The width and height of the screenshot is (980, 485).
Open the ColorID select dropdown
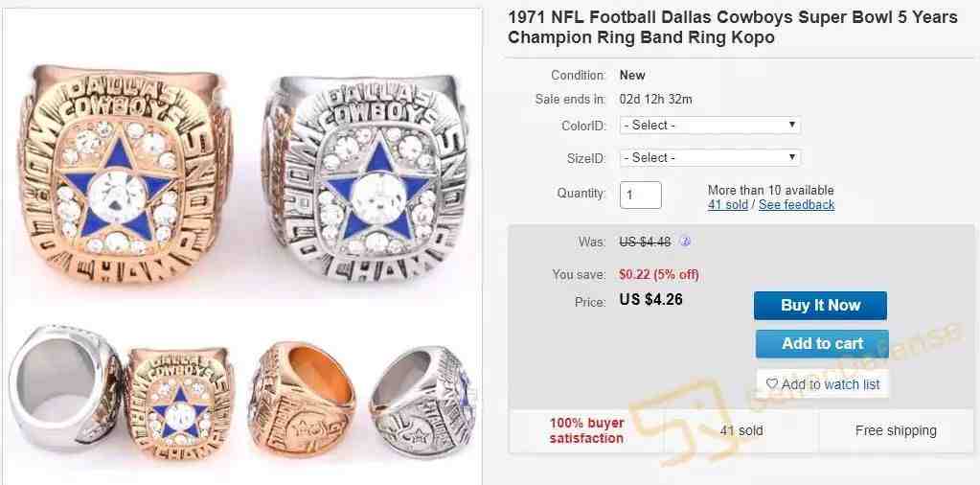(x=710, y=125)
